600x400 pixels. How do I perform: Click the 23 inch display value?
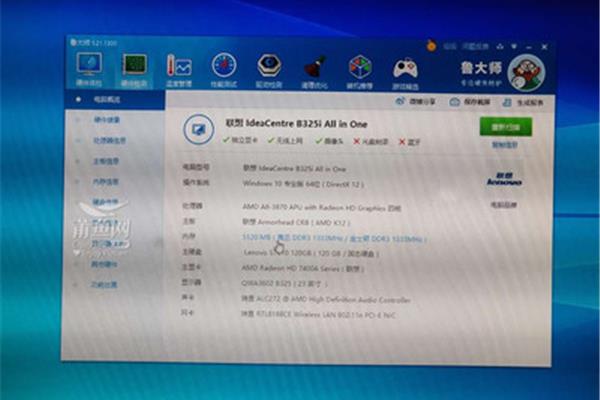(284, 284)
